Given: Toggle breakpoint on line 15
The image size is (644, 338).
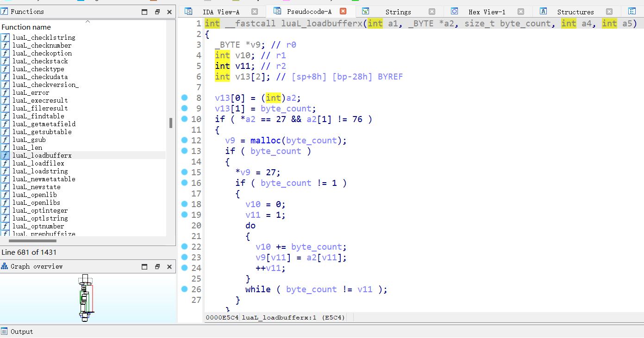Looking at the screenshot, I should pyautogui.click(x=185, y=172).
